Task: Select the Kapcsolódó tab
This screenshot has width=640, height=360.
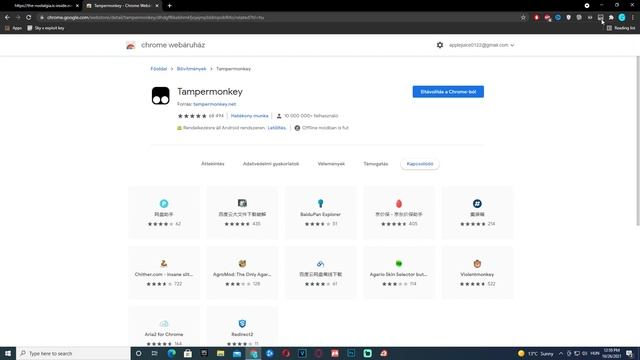Action: (x=420, y=164)
